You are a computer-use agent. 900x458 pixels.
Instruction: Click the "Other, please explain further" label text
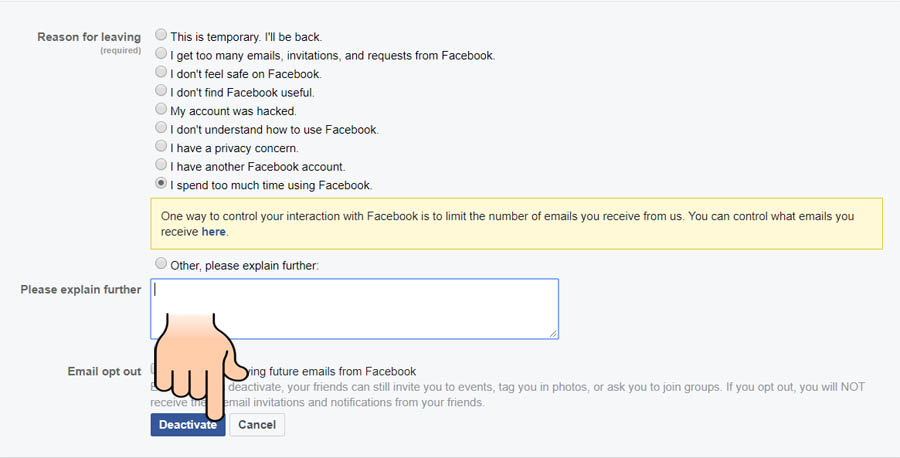tap(245, 266)
